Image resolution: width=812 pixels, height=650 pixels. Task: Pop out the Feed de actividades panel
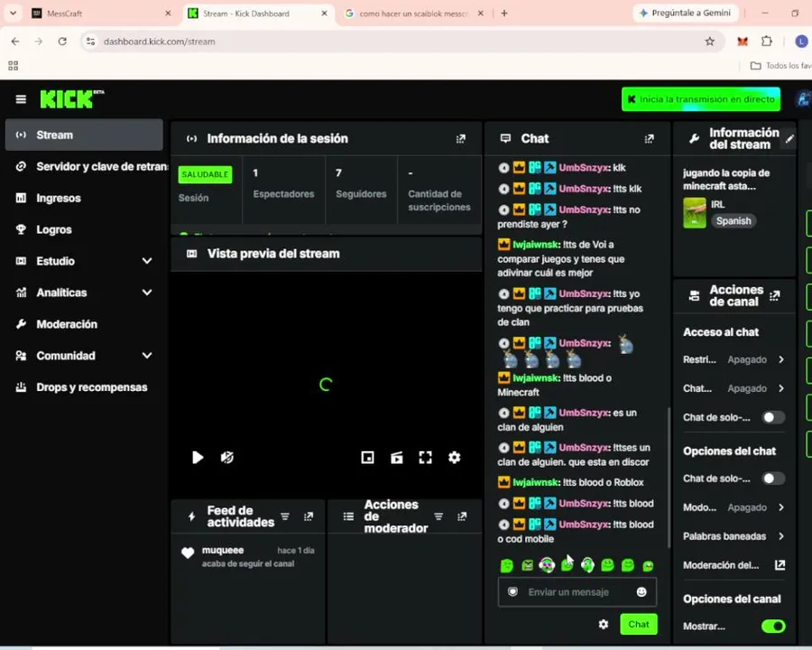click(309, 516)
